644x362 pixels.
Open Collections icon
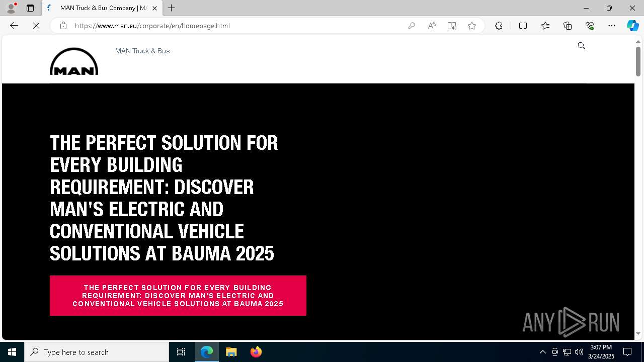tap(568, 26)
